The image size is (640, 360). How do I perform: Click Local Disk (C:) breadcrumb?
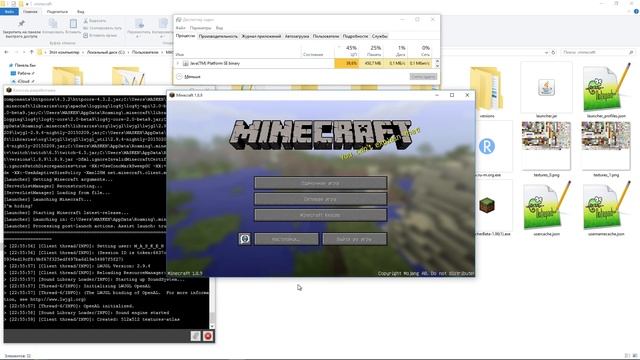click(x=106, y=52)
